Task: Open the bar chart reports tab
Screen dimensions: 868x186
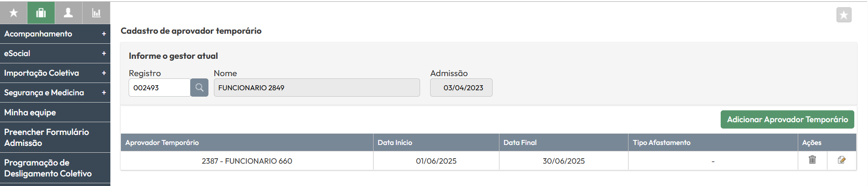Action: pyautogui.click(x=96, y=13)
